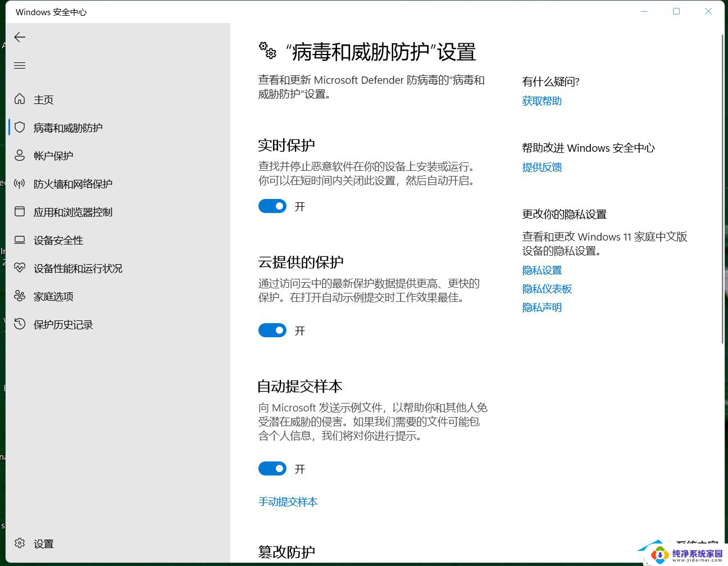The width and height of the screenshot is (728, 566).
Task: Open 帐户保护 in the sidebar
Action: point(118,156)
